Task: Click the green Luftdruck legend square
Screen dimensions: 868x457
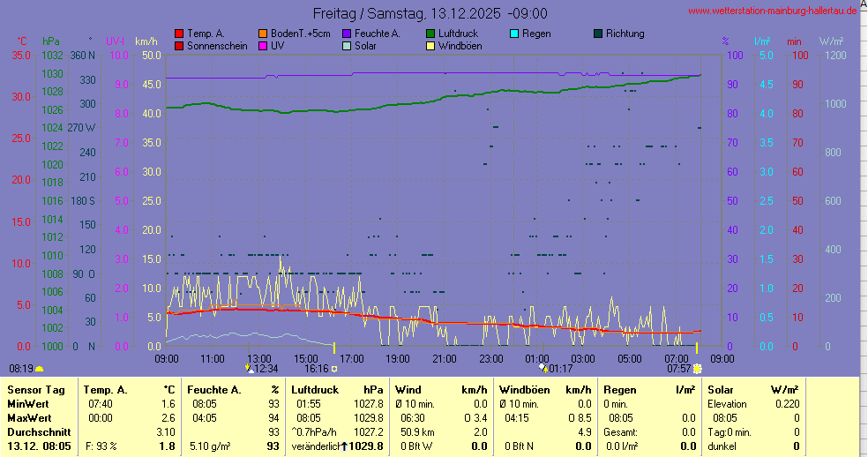Action: point(430,34)
